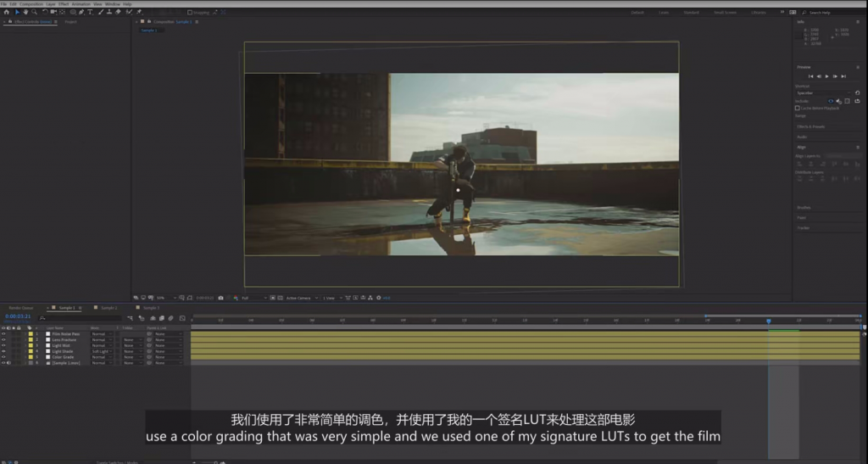
Task: Click the 0:00:03:21 timecode field
Action: point(18,316)
